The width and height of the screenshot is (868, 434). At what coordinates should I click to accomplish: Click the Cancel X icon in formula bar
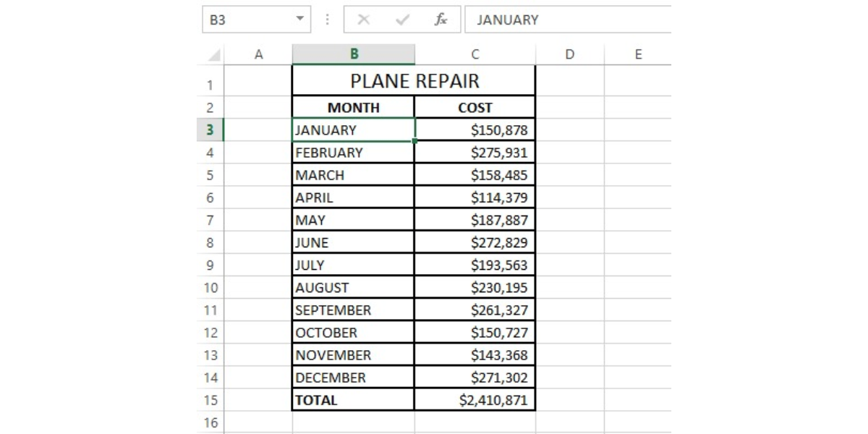363,20
